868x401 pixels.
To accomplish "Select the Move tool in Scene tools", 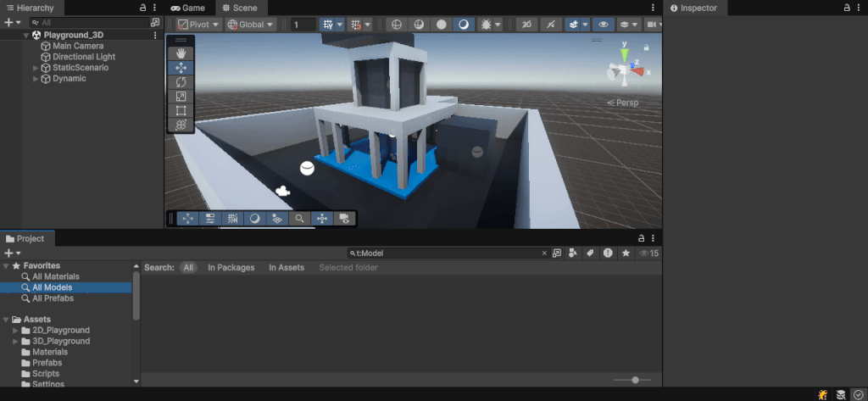I will (x=181, y=68).
